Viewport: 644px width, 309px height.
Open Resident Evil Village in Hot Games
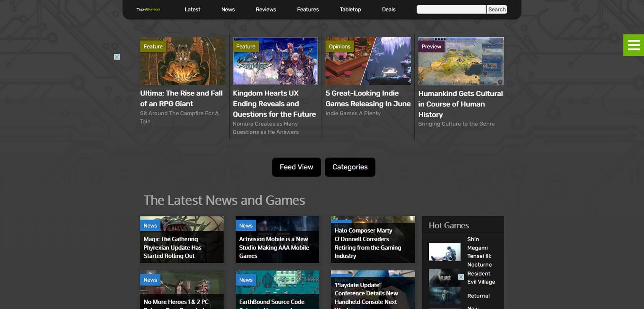click(481, 278)
